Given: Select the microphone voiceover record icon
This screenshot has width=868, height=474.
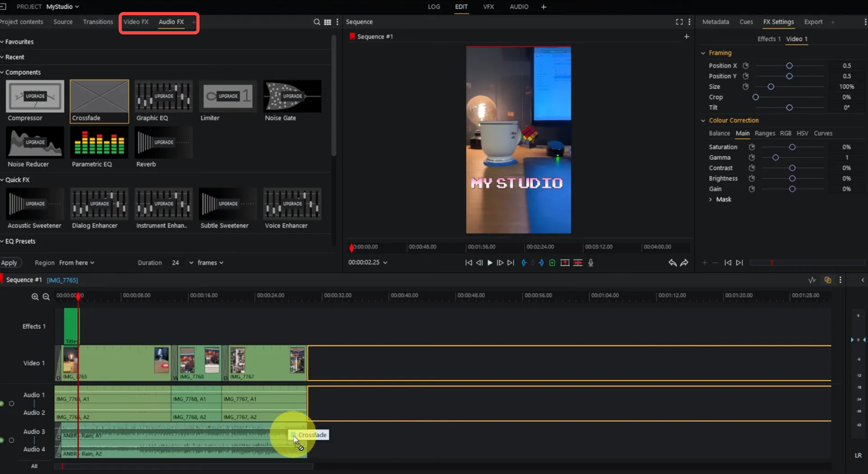Looking at the screenshot, I should [x=591, y=263].
